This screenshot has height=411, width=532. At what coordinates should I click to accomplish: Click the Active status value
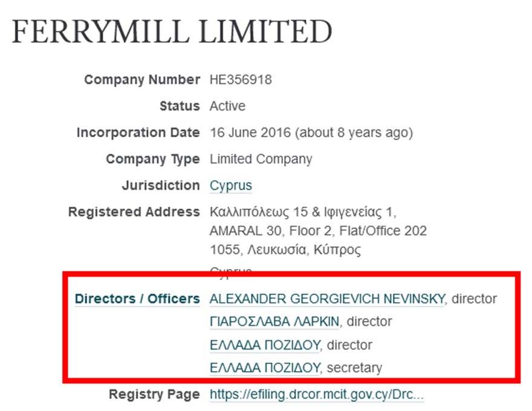227,106
